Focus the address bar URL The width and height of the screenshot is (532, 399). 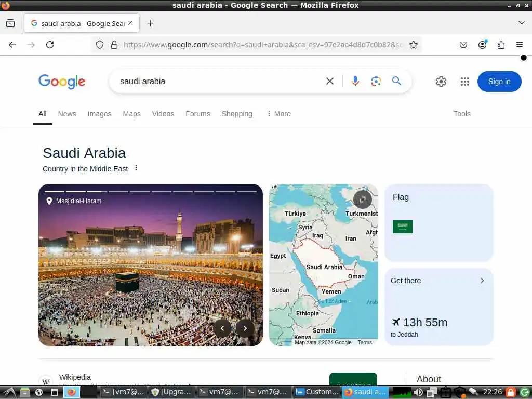[263, 45]
